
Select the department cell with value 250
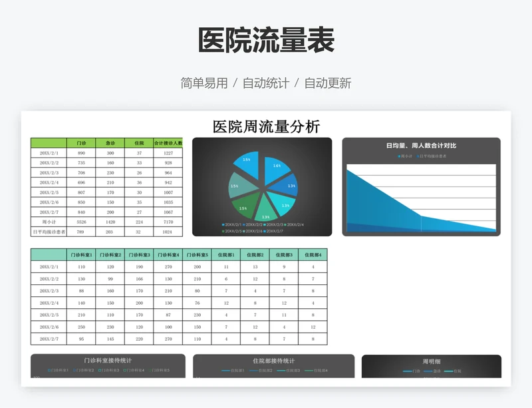(81, 327)
